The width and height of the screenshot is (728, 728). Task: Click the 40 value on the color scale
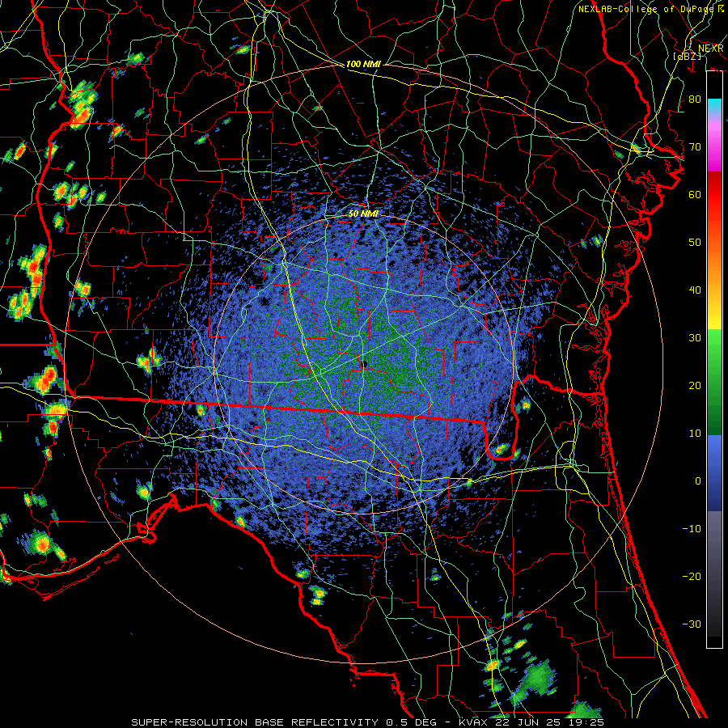click(x=695, y=290)
